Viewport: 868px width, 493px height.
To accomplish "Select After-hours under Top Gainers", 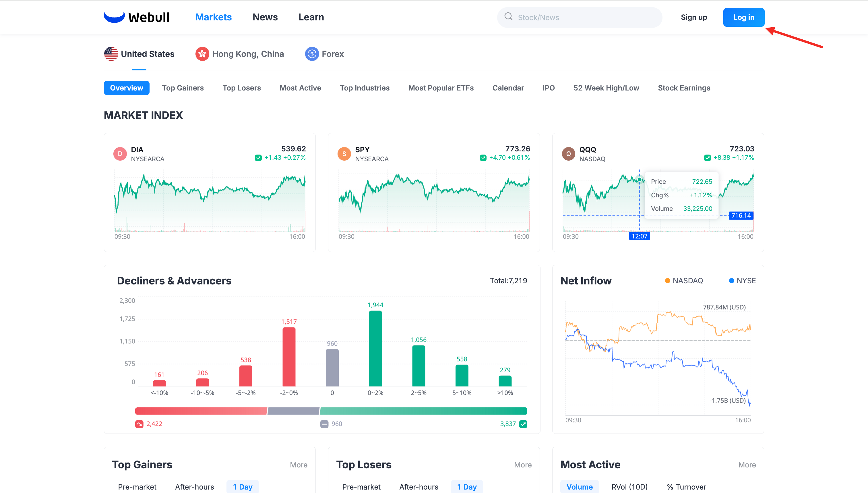I will coord(195,487).
